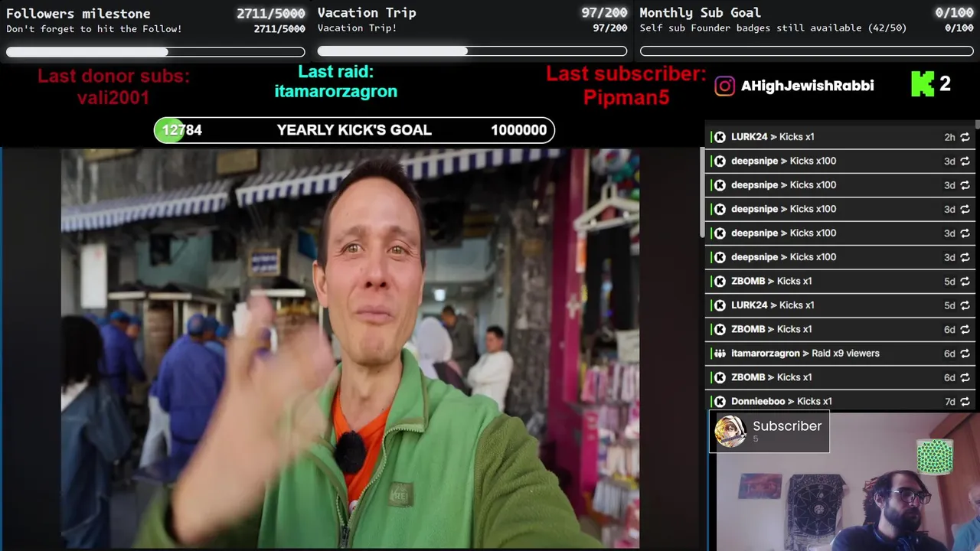Click the Subscriber alert banner
Image resolution: width=980 pixels, height=551 pixels.
click(x=769, y=432)
